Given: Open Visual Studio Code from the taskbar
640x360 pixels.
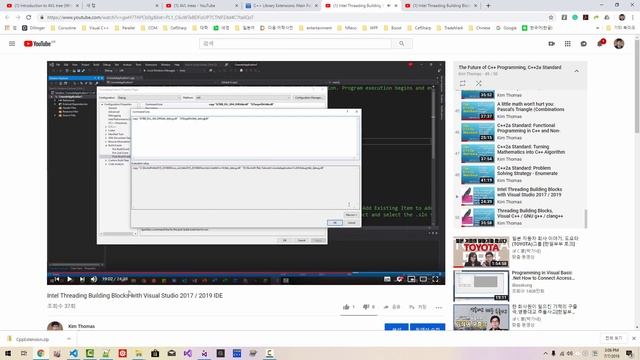Looking at the screenshot, I should pos(73,353).
